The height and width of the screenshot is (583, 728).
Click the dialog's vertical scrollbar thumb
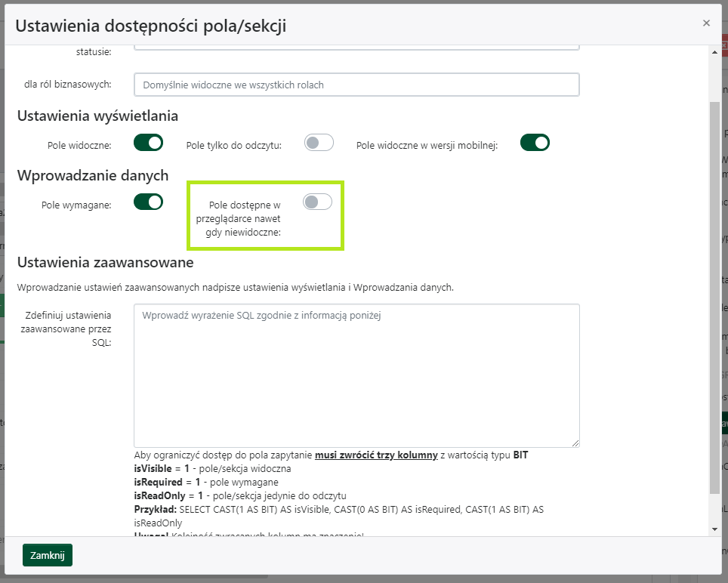714,295
